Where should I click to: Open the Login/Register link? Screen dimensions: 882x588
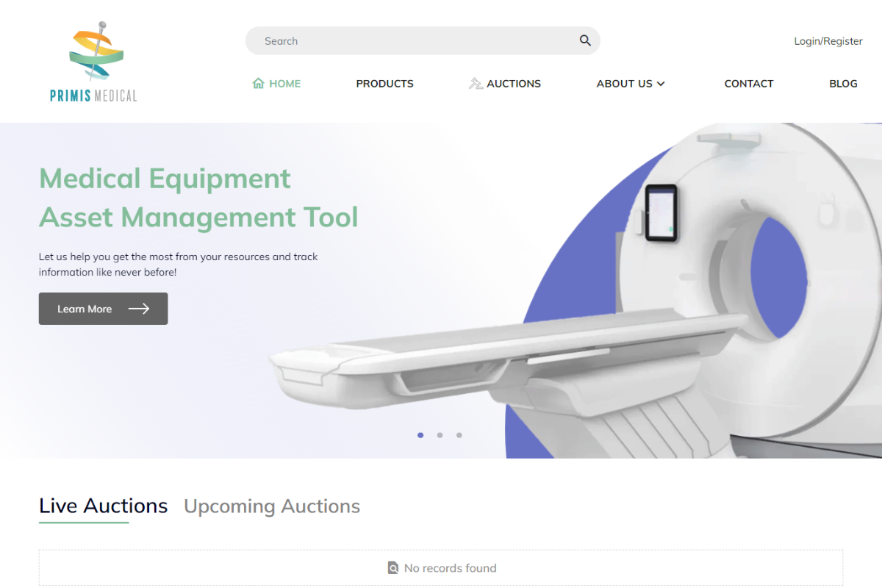click(x=828, y=41)
